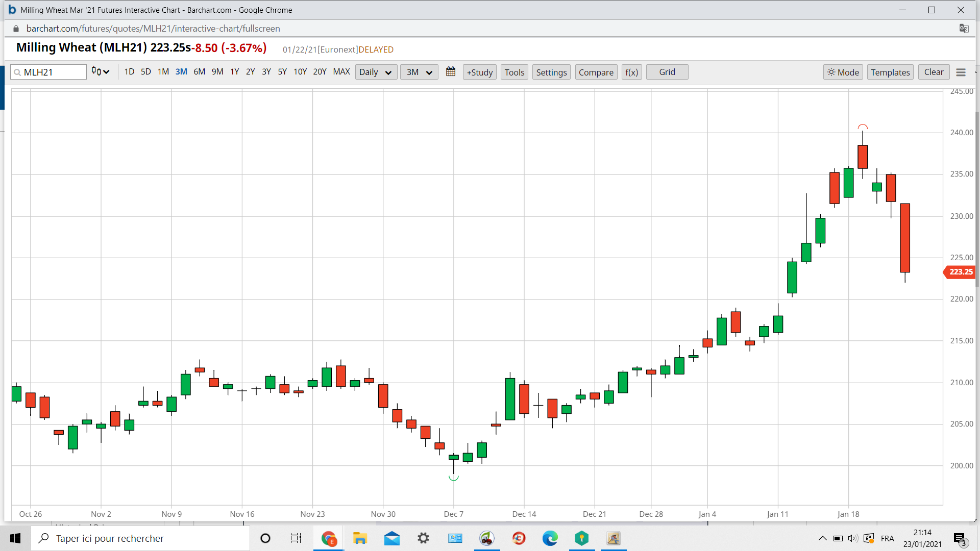This screenshot has width=980, height=551.
Task: Select the MAX time range
Action: (341, 72)
